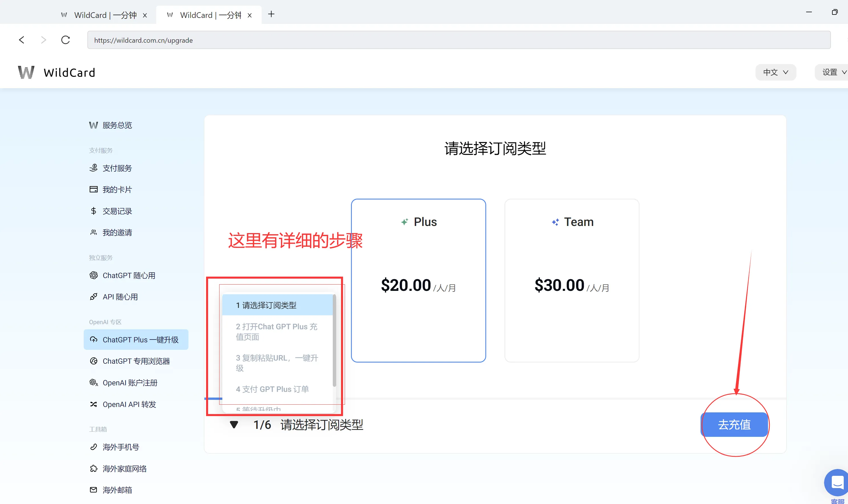Click the 服务总览 W icon in sidebar
The height and width of the screenshot is (504, 848).
pyautogui.click(x=93, y=125)
